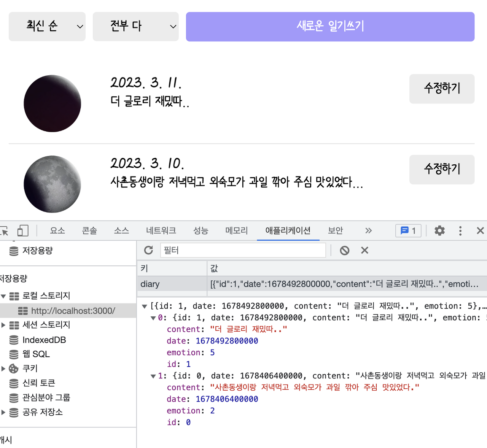Switch to the 요소 tab
This screenshot has width=487, height=448.
[x=57, y=230]
